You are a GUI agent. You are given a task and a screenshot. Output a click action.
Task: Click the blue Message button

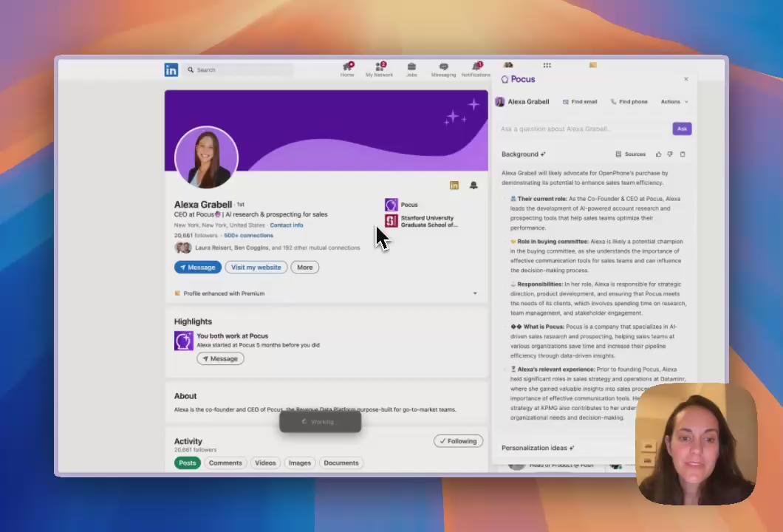(x=198, y=267)
